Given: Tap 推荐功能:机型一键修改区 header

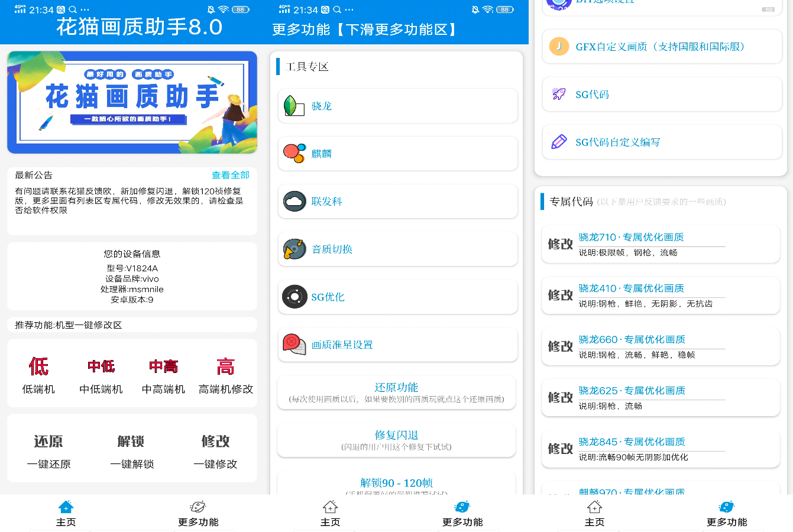Looking at the screenshot, I should tap(69, 325).
